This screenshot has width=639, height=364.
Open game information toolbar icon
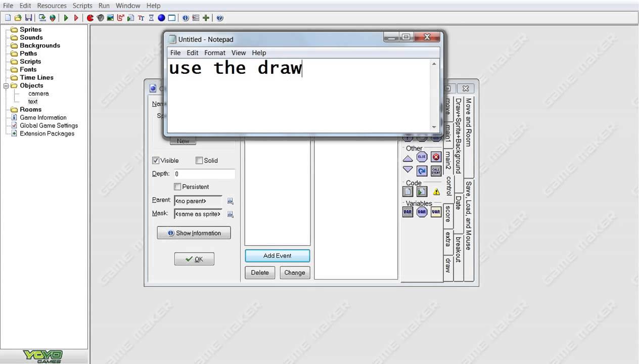[x=186, y=18]
